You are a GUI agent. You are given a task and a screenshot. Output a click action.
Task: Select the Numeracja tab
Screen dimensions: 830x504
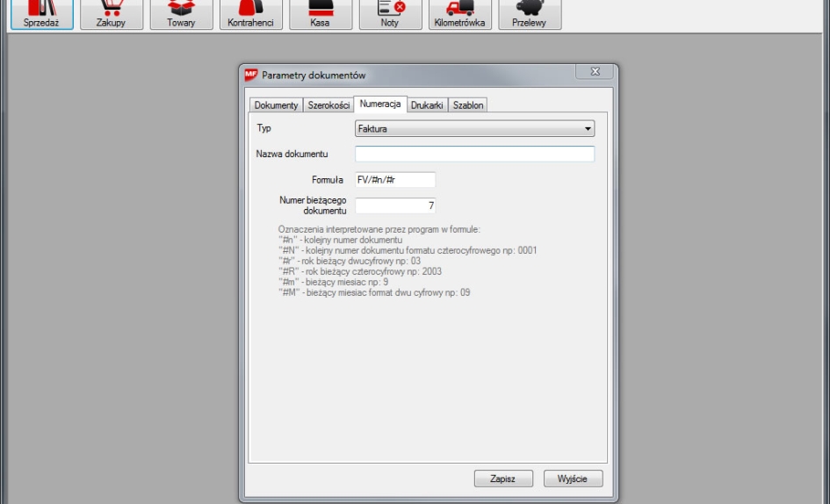click(x=380, y=104)
